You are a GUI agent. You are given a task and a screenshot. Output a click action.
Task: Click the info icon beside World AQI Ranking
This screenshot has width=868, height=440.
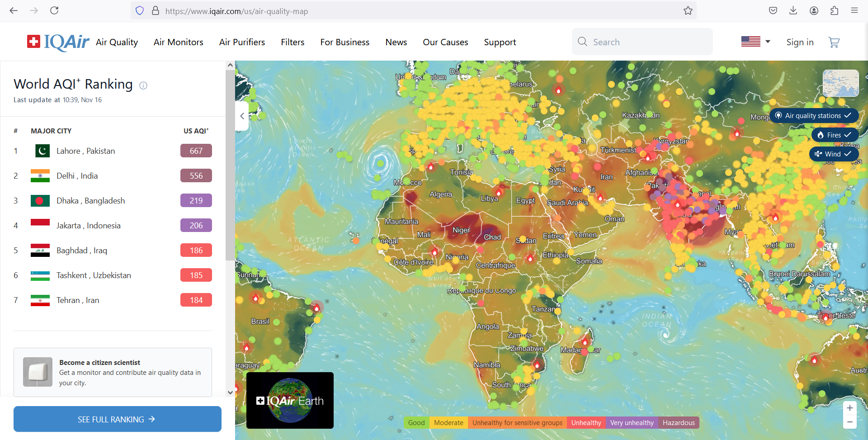tap(143, 85)
